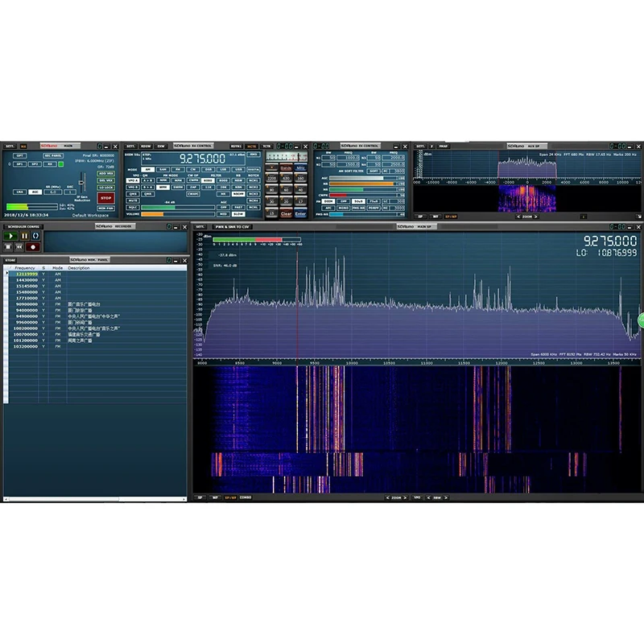Open EXW from the RX Control title bar
This screenshot has height=644, width=644.
(160, 147)
